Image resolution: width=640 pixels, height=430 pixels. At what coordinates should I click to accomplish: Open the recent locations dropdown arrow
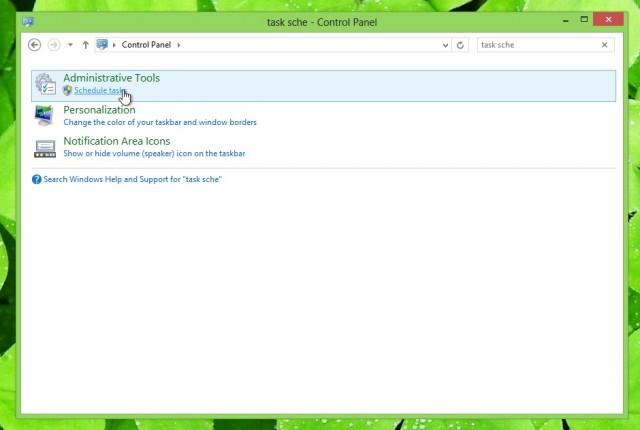tap(70, 45)
